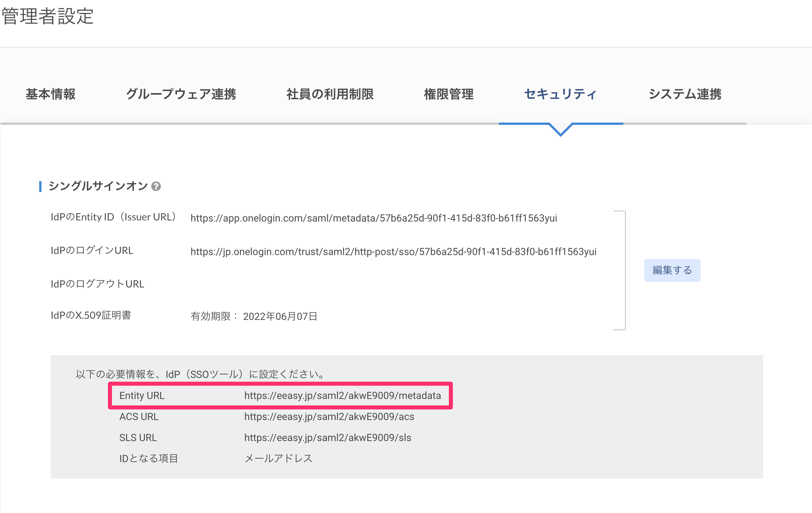The height and width of the screenshot is (513, 812).
Task: Click the シングルサインオン section heading
Action: coord(98,186)
